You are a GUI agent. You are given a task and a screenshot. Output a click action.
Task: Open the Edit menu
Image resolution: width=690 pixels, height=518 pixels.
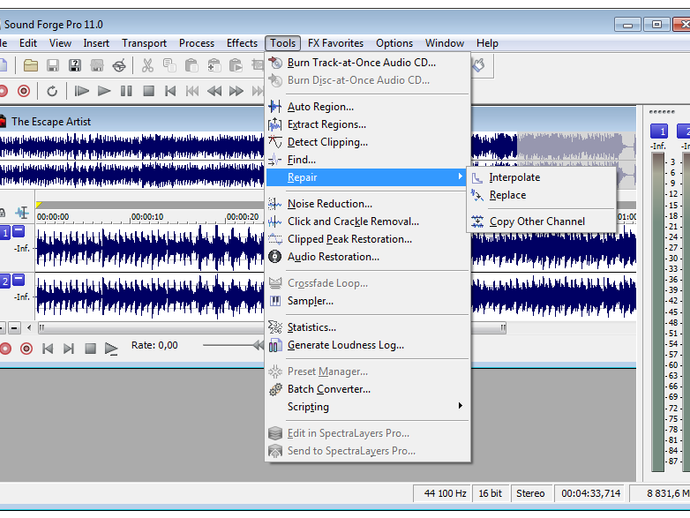[x=28, y=43]
